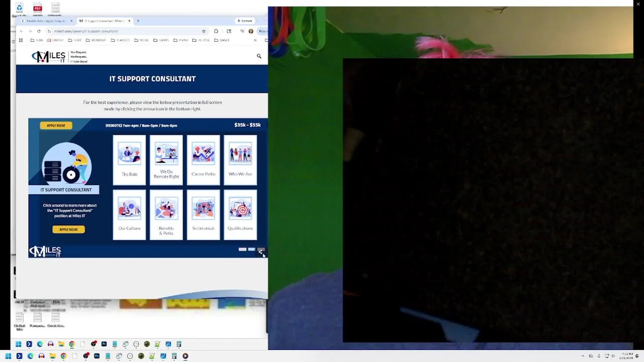644x362 pixels.
Task: Open a new browser tab
Action: pyautogui.click(x=138, y=21)
